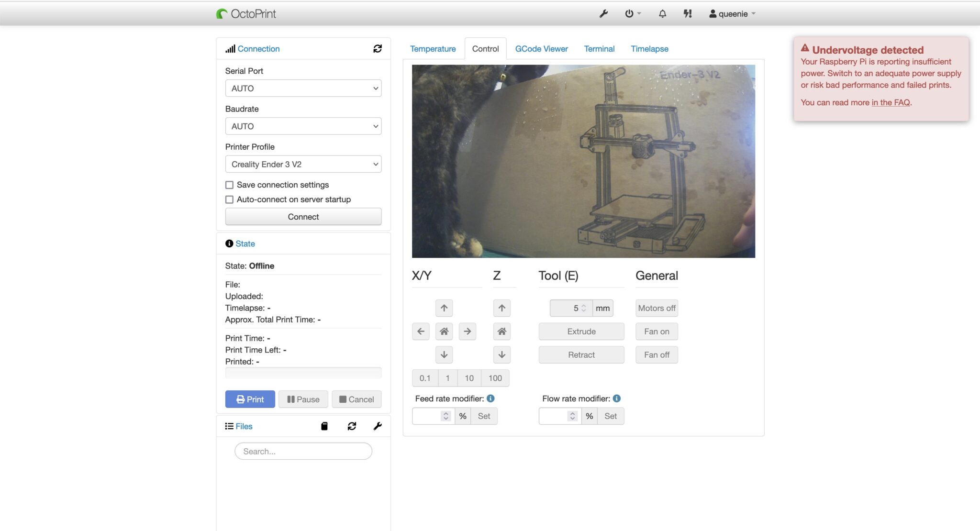Open the Printer Profile dropdown
The image size is (980, 531).
[x=303, y=164]
